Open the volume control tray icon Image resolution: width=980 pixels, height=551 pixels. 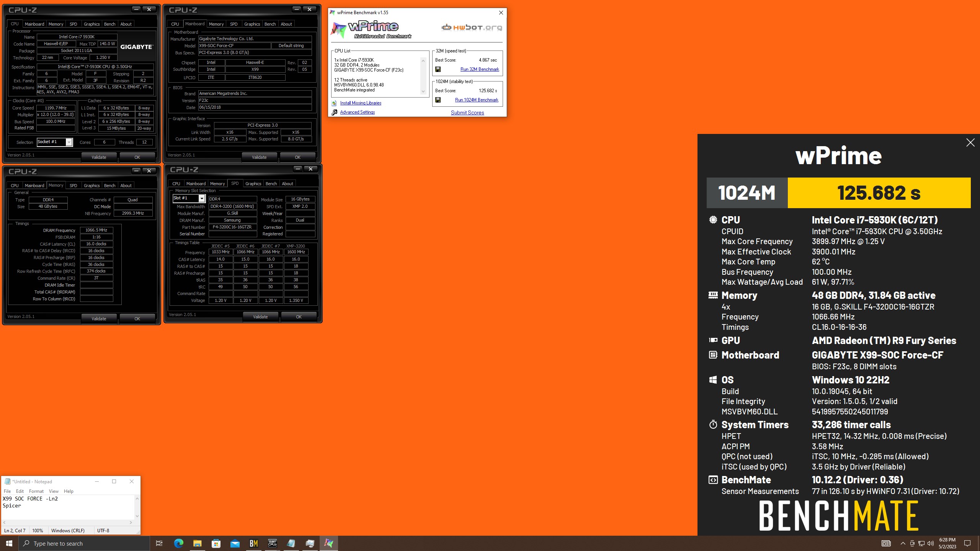(931, 543)
